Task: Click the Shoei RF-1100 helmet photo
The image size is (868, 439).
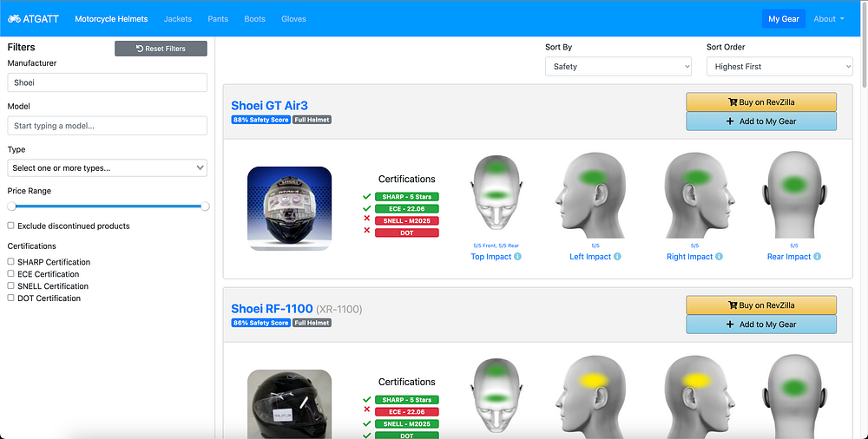Action: click(x=290, y=404)
